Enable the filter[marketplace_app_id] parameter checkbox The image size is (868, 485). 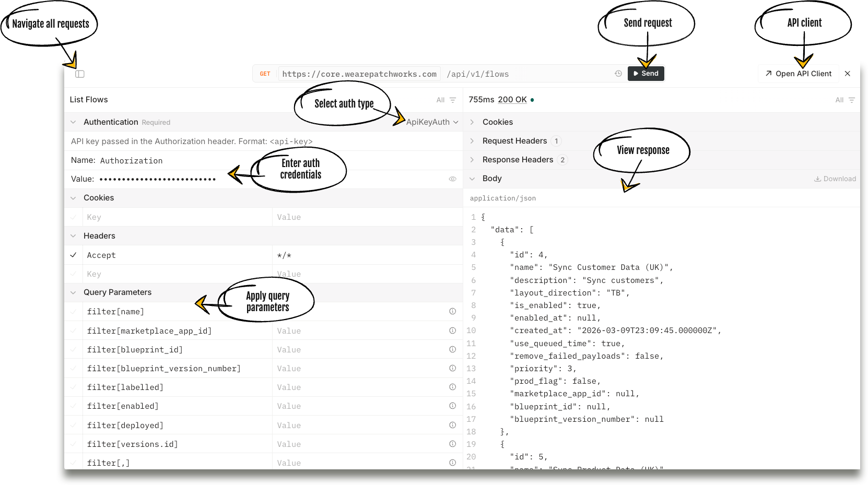[74, 331]
